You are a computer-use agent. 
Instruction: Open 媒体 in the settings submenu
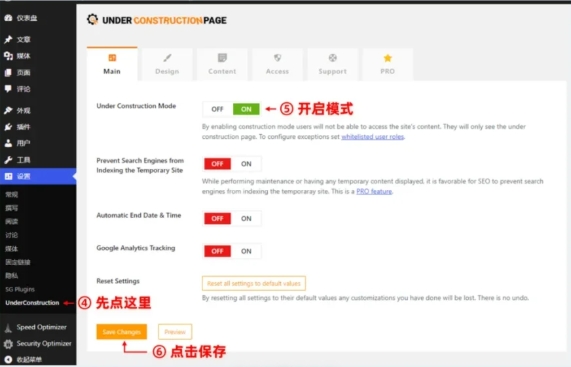(x=12, y=249)
